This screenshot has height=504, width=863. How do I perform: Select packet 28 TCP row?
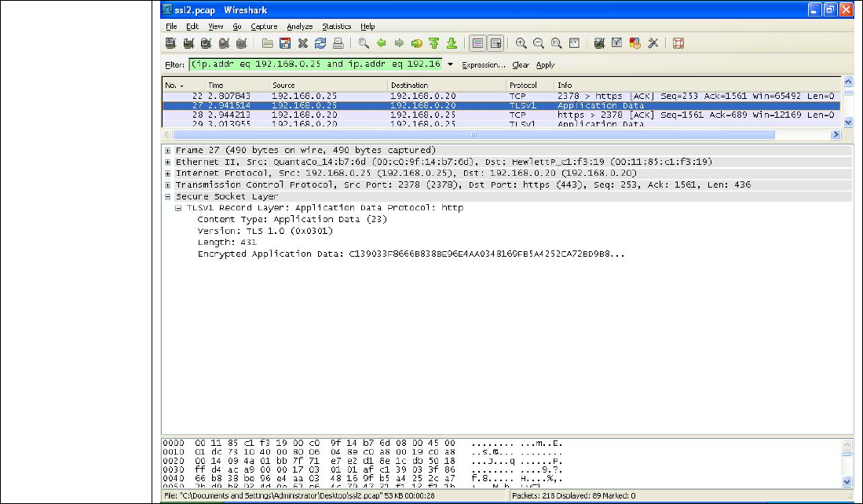click(x=502, y=115)
